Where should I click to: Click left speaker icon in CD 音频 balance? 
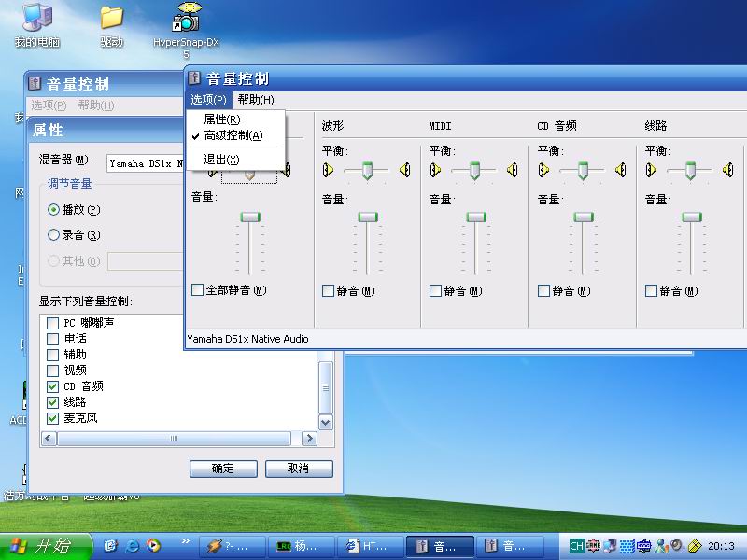pos(543,170)
